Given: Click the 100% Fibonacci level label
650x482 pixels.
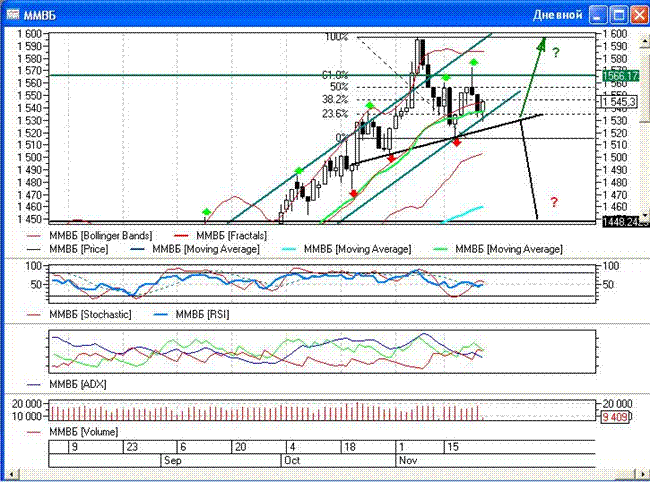Looking at the screenshot, I should pyautogui.click(x=336, y=37).
